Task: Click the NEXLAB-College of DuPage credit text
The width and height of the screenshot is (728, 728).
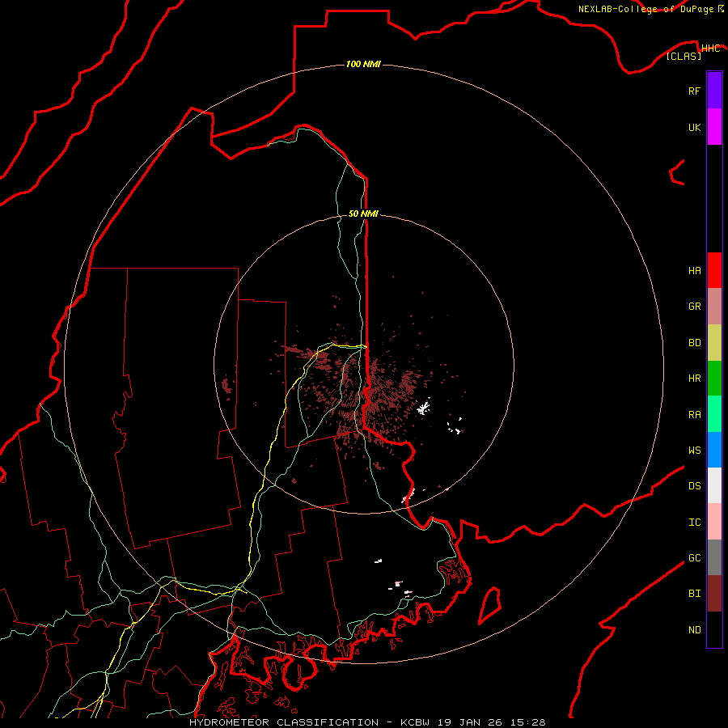Action: point(645,9)
